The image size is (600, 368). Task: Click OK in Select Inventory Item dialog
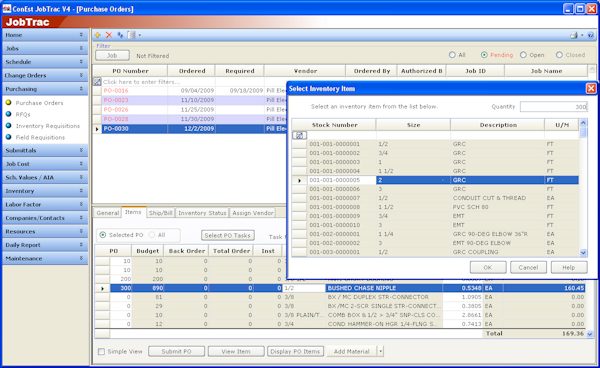coord(488,267)
